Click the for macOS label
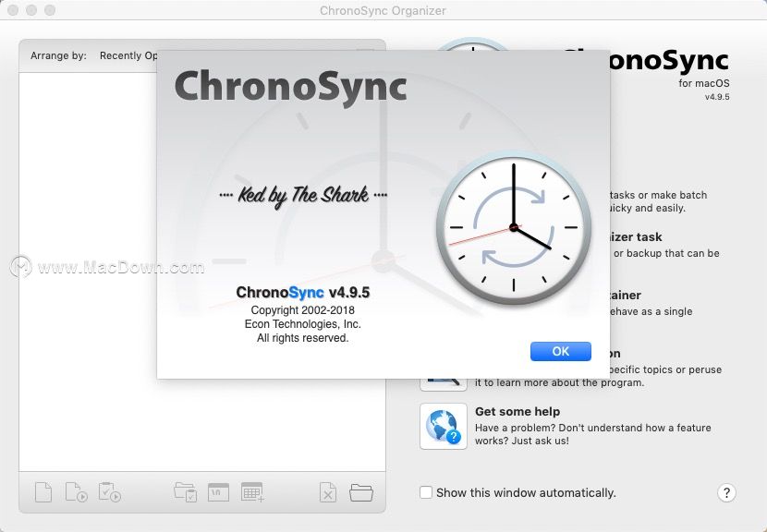This screenshot has height=532, width=767. (x=704, y=83)
